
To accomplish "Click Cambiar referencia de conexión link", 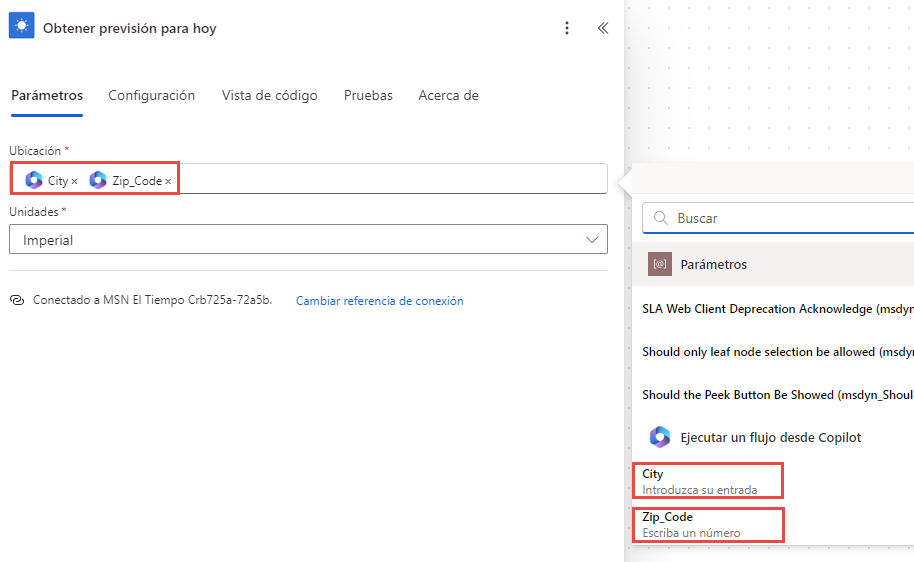I will (379, 301).
